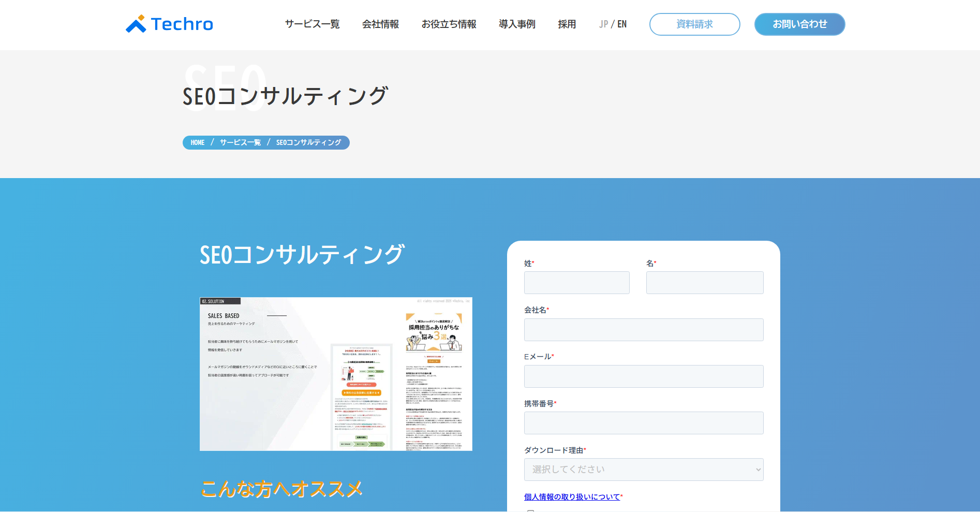This screenshot has width=980, height=512.
Task: Open the 個人情報の取り扱いについて link
Action: tap(571, 496)
